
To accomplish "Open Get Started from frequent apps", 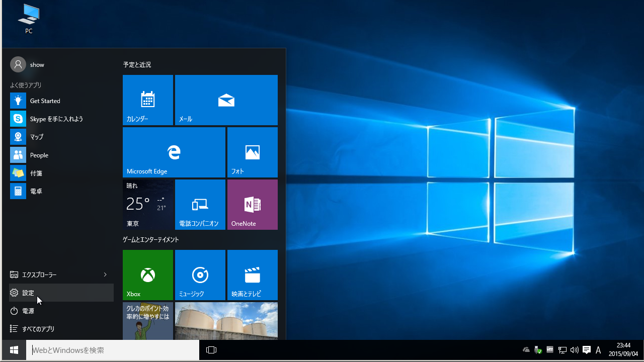I will tap(62, 101).
